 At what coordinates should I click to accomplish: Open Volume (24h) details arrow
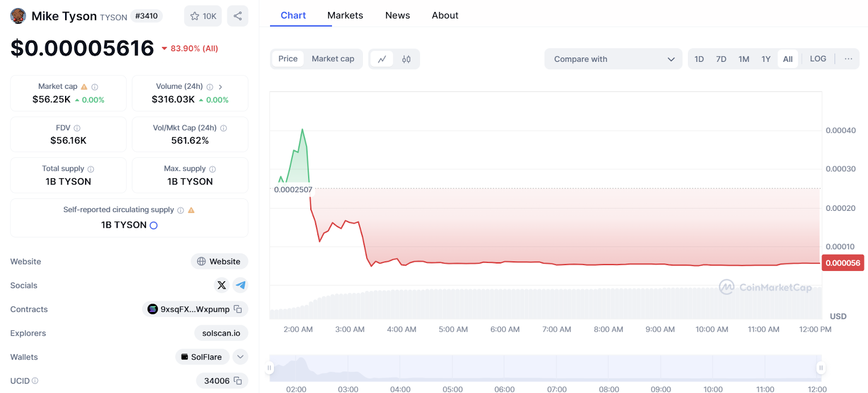(x=220, y=87)
